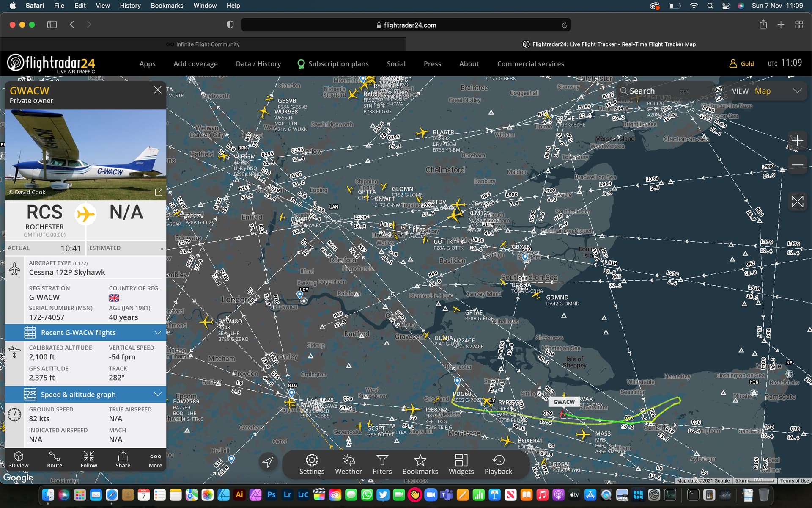Image resolution: width=812 pixels, height=508 pixels.
Task: Show the flight Route icon
Action: 55,459
